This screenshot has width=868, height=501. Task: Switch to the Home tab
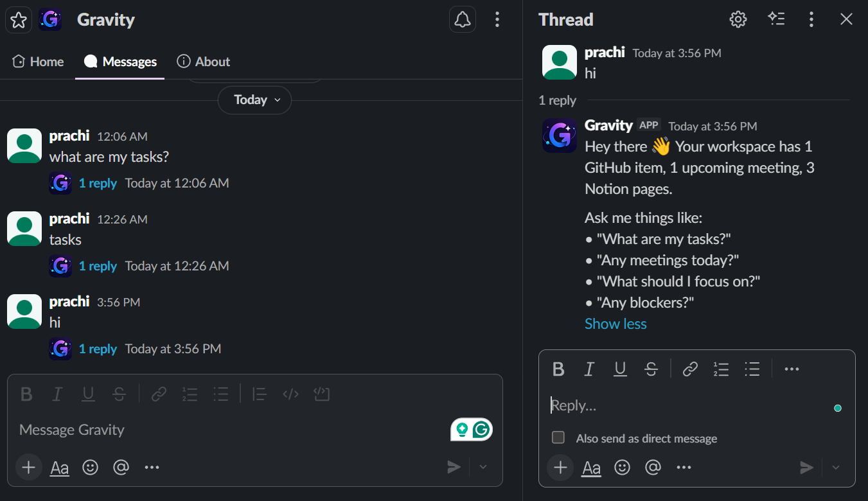pyautogui.click(x=38, y=62)
